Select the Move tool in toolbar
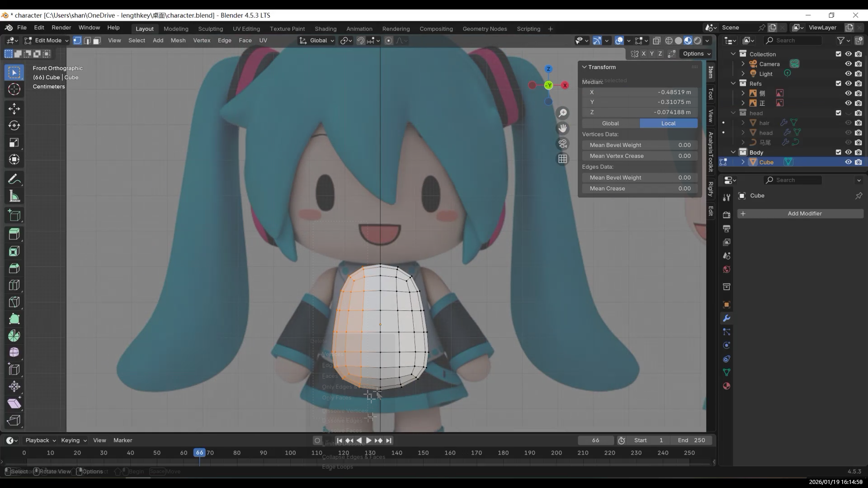The width and height of the screenshot is (868, 488). click(x=14, y=108)
